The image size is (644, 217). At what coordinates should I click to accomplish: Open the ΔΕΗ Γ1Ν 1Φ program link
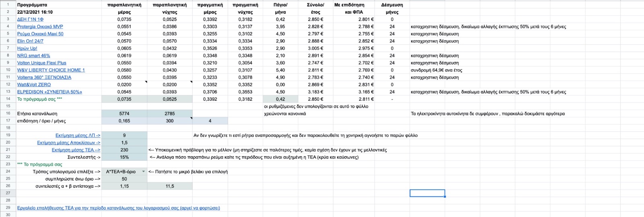tap(30, 19)
